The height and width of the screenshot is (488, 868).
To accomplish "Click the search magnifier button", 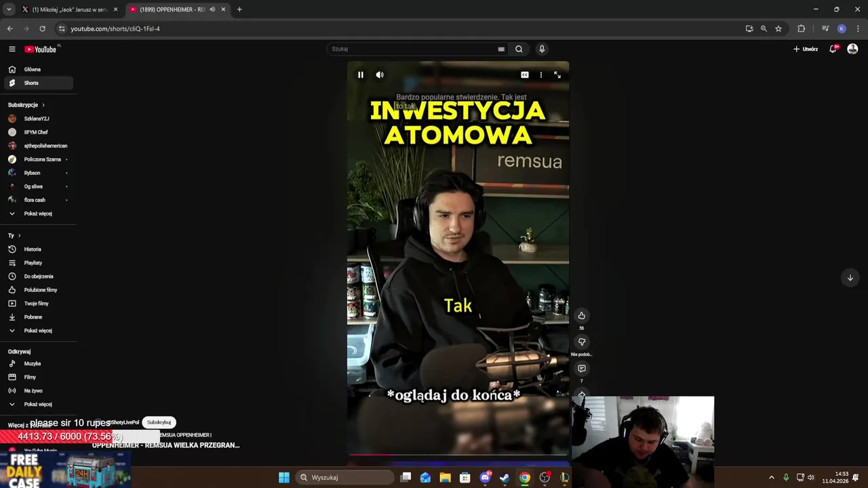I will [519, 49].
